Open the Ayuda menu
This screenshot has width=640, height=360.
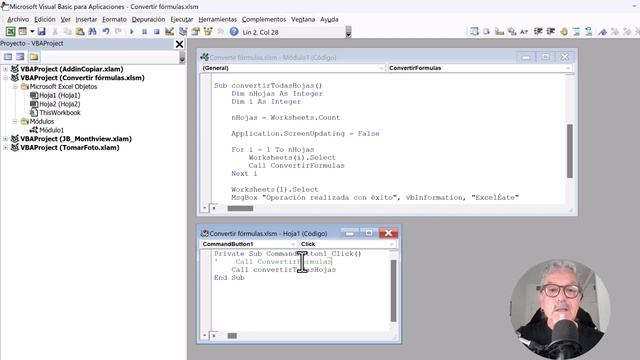click(x=329, y=19)
